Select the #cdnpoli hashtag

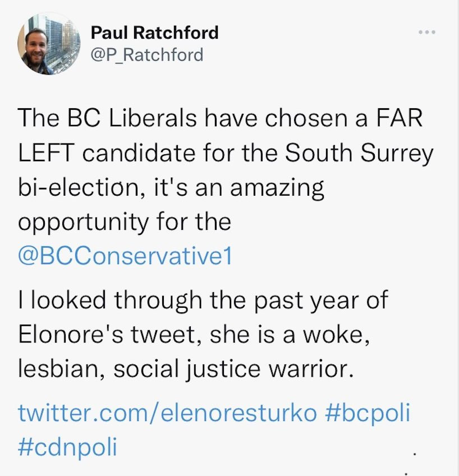point(68,447)
